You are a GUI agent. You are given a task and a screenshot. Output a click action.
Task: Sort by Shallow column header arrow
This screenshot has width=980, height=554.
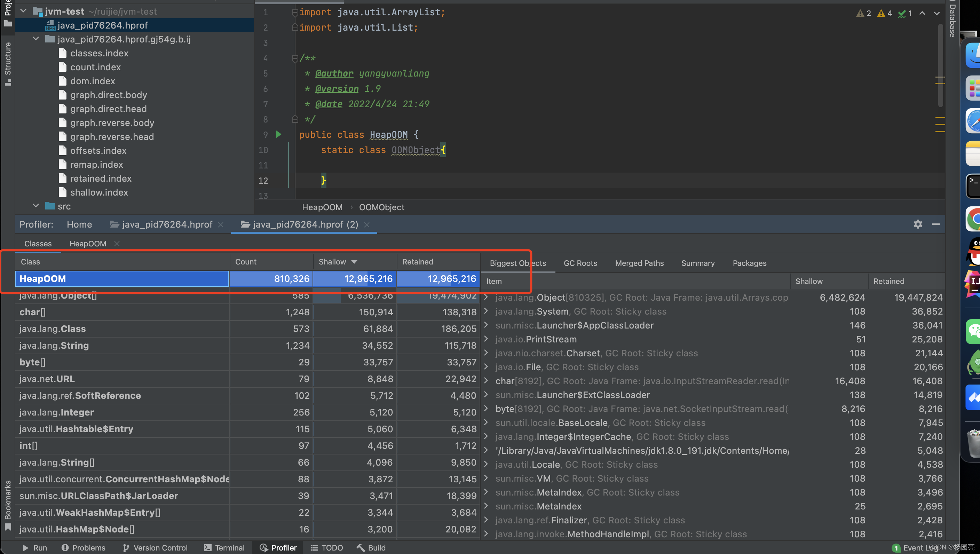pyautogui.click(x=354, y=262)
